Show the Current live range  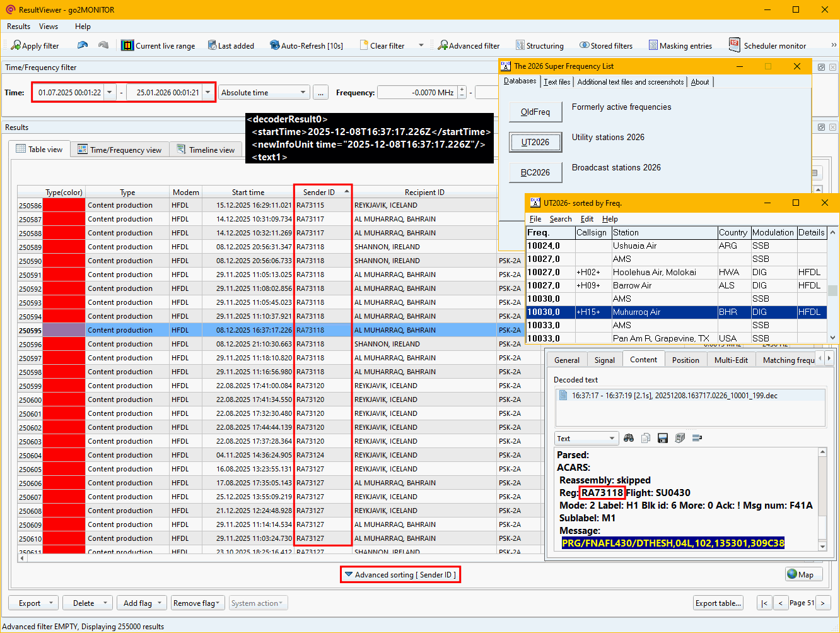point(158,45)
